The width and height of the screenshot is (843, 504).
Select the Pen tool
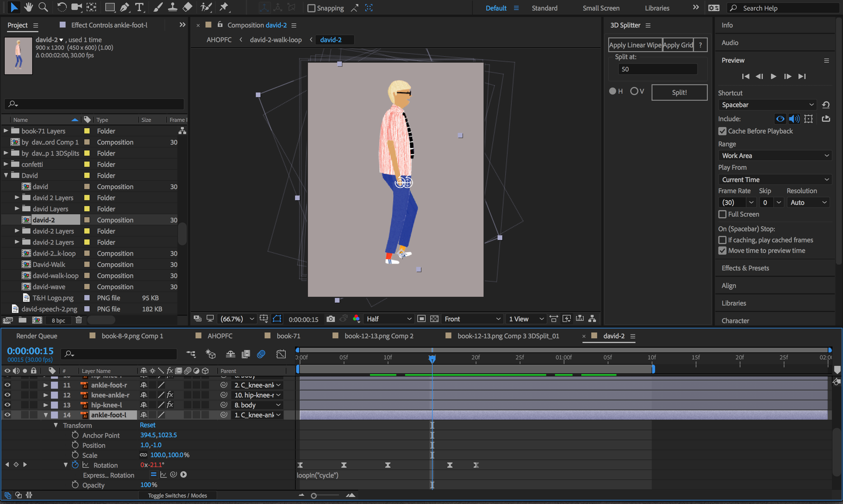tap(124, 7)
